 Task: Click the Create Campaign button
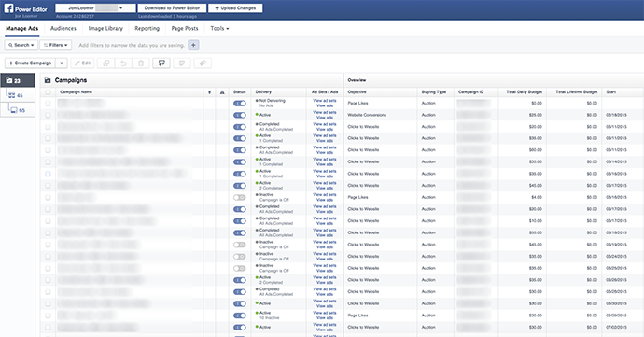click(x=30, y=63)
